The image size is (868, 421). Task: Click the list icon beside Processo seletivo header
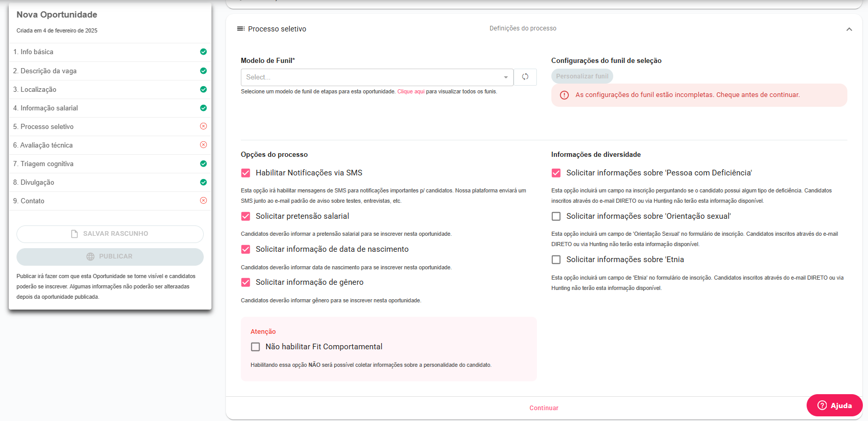click(x=240, y=29)
